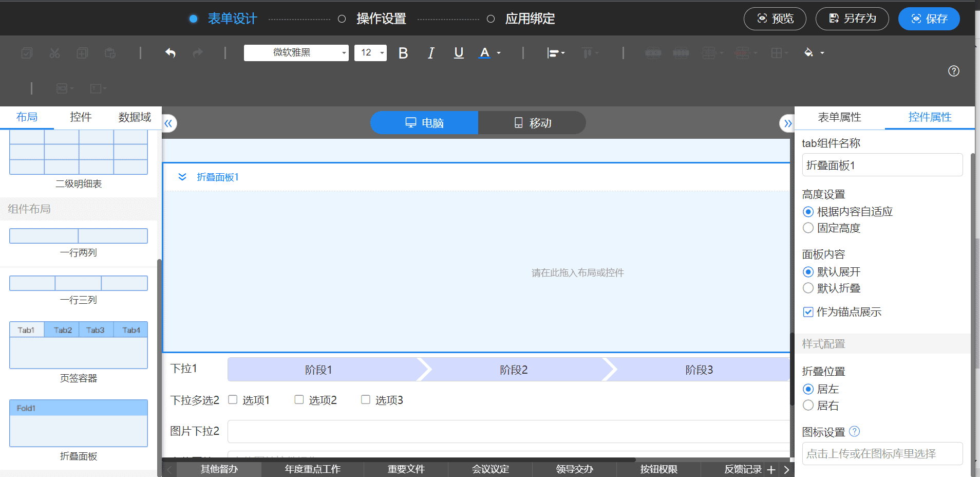This screenshot has width=980, height=477.
Task: Open the 微软雅黑 font family dropdown
Action: tap(296, 53)
